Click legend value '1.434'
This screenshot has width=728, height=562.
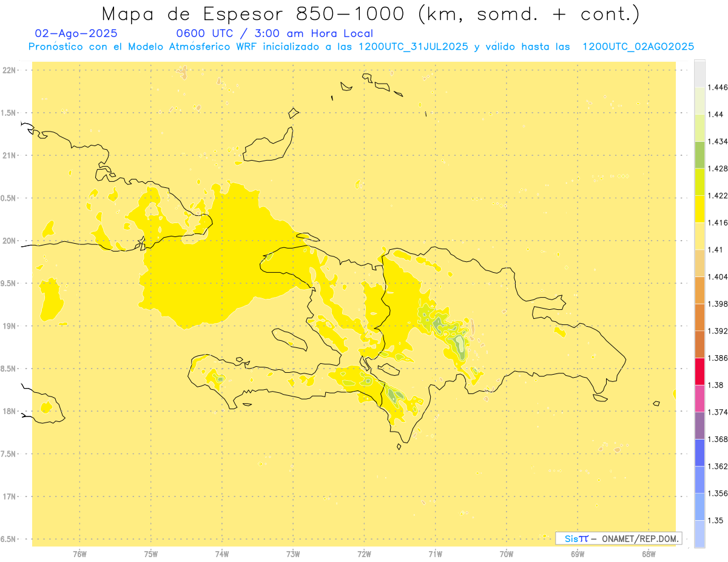(717, 141)
